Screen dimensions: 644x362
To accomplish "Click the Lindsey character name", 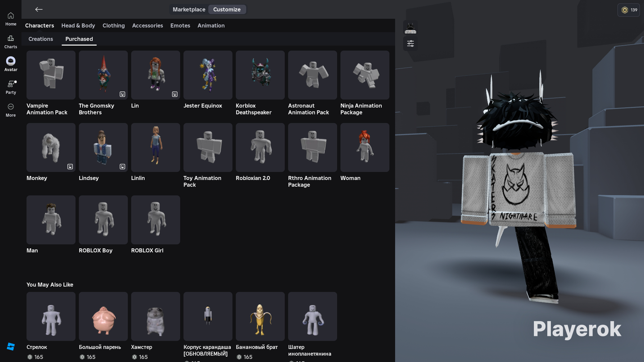I will pyautogui.click(x=89, y=178).
